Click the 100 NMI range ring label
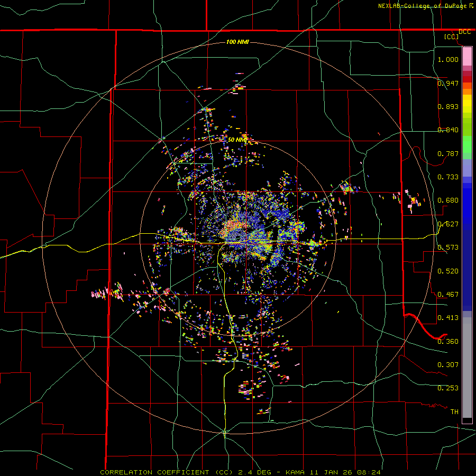The image size is (476, 476). (237, 42)
